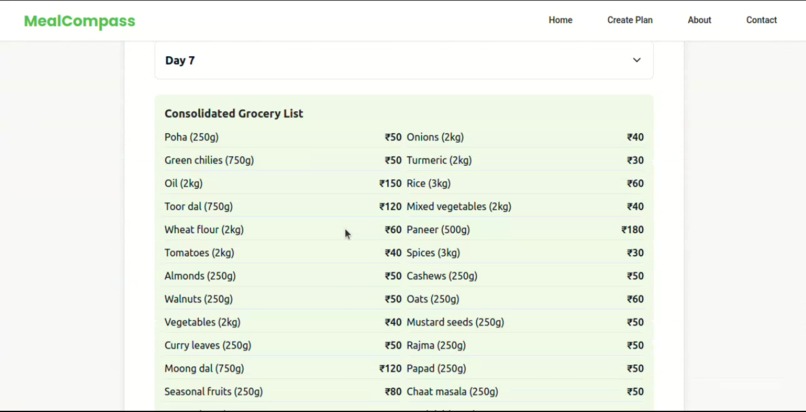806x412 pixels.
Task: Click the ₹50 price for Rajma
Action: 635,345
